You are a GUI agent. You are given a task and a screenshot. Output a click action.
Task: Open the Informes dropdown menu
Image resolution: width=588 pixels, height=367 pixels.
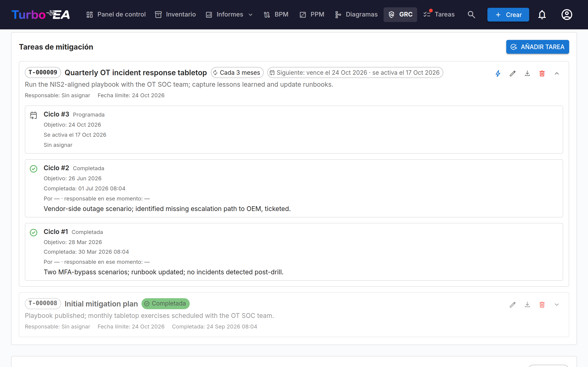pyautogui.click(x=229, y=14)
